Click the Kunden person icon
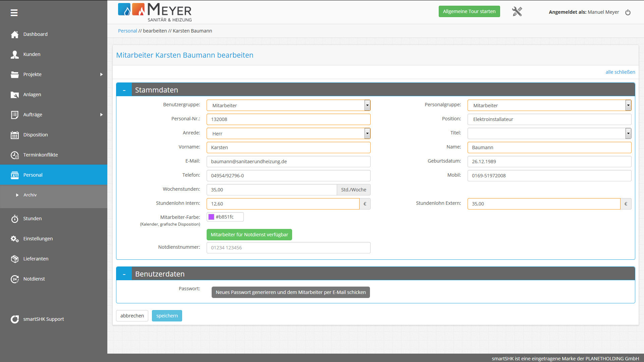This screenshot has height=362, width=644. click(14, 54)
